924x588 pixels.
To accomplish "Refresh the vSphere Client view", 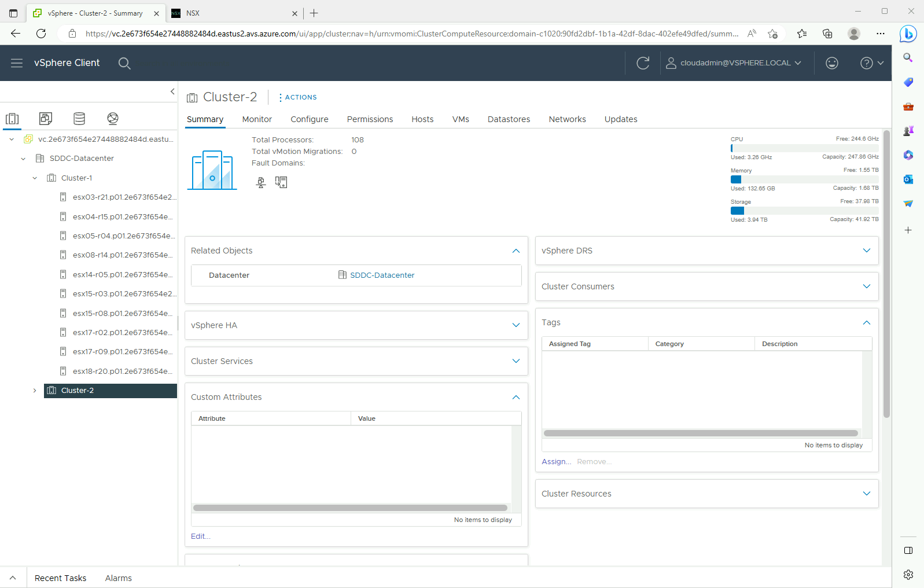I will click(643, 63).
